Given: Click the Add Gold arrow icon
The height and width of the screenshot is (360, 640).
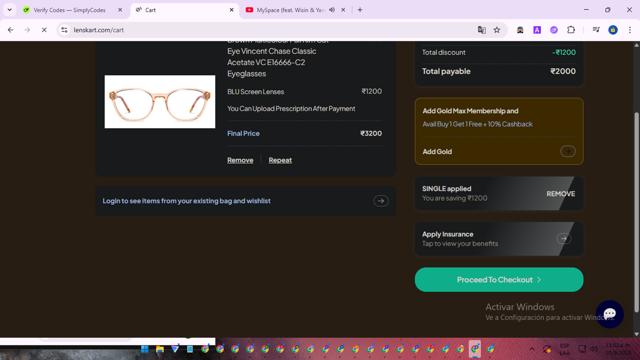Looking at the screenshot, I should tap(568, 151).
